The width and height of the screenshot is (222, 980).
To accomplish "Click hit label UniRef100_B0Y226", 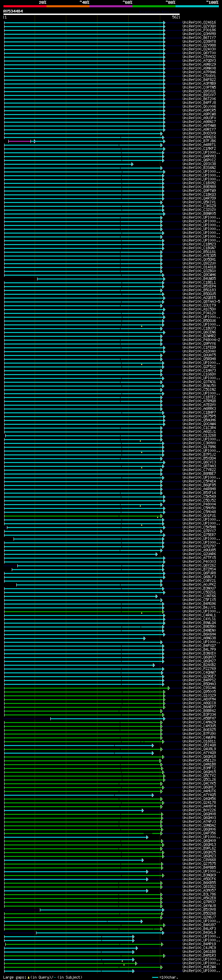I will [x=199, y=810].
